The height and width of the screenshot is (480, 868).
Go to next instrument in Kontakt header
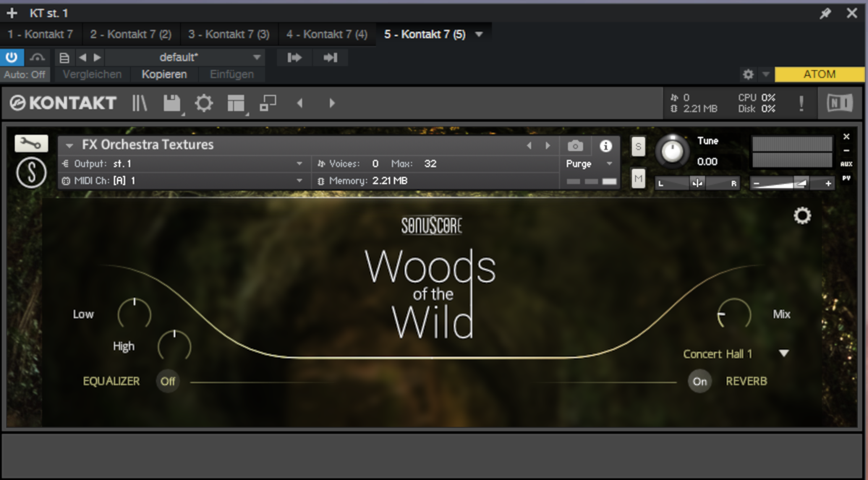click(x=332, y=103)
